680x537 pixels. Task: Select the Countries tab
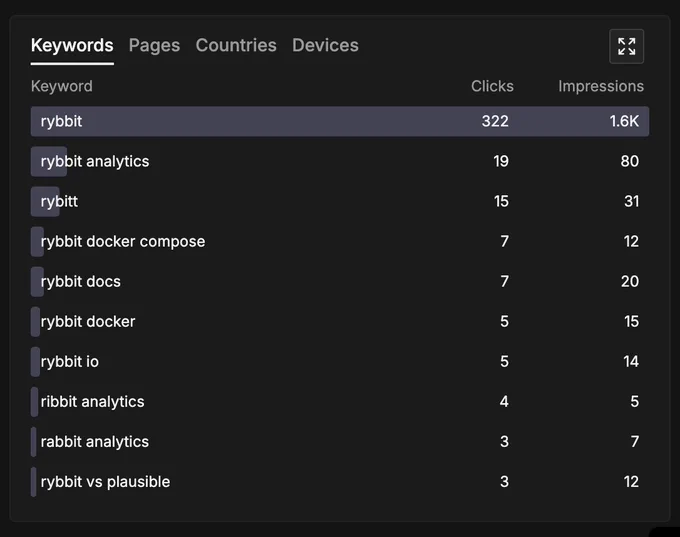[236, 46]
